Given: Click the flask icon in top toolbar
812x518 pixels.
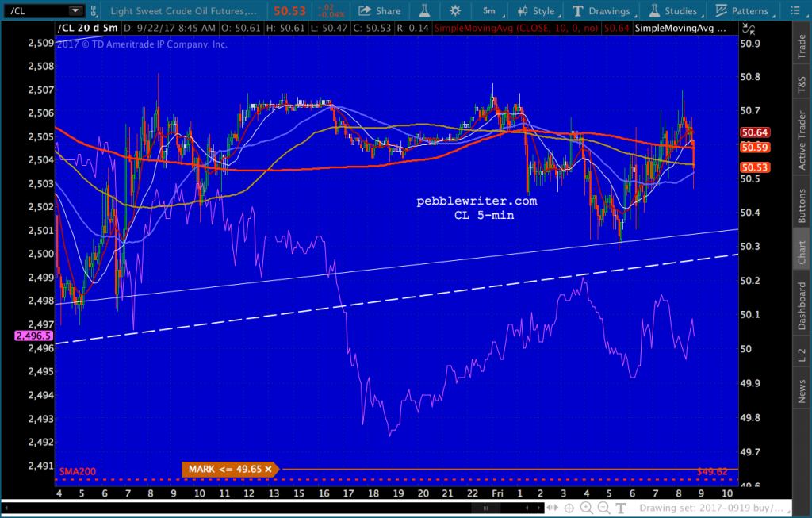Looking at the screenshot, I should click(425, 10).
